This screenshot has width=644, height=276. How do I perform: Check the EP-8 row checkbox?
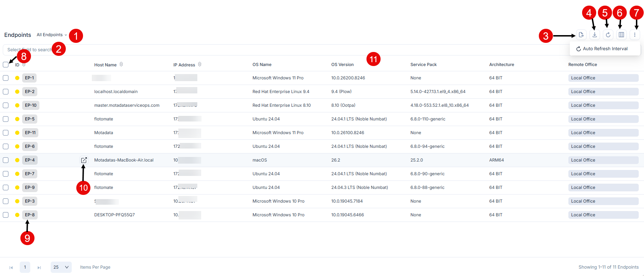tap(6, 215)
